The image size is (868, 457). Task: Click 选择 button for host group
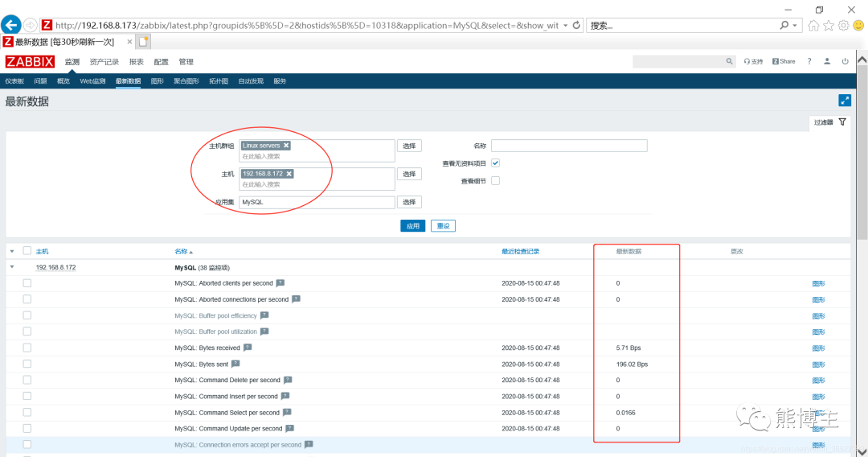[409, 146]
